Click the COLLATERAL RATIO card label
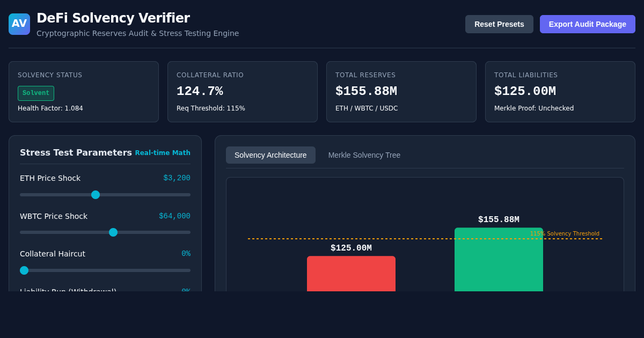 click(x=210, y=75)
